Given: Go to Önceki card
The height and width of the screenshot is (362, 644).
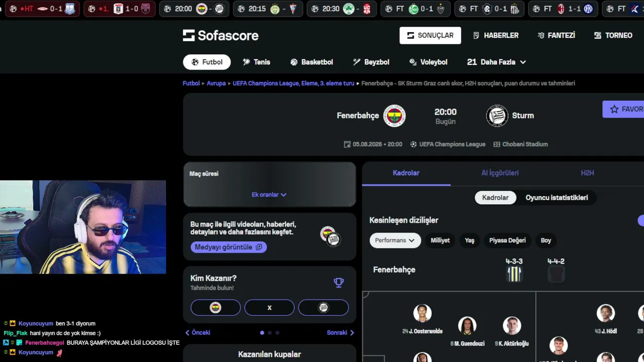Looking at the screenshot, I should 198,332.
